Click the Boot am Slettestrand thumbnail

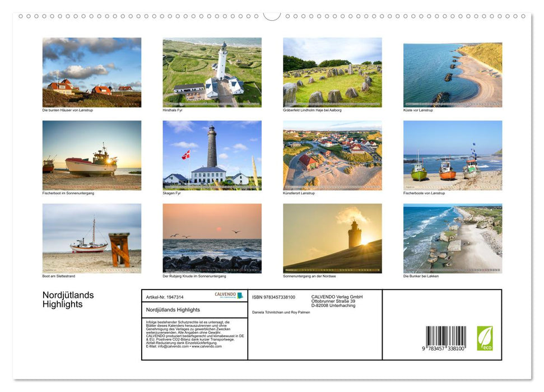92,238
